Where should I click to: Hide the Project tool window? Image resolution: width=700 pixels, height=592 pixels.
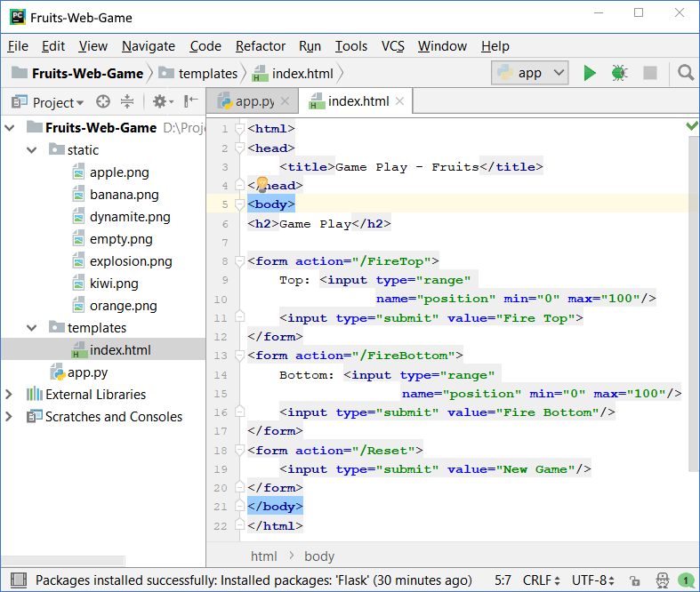190,102
